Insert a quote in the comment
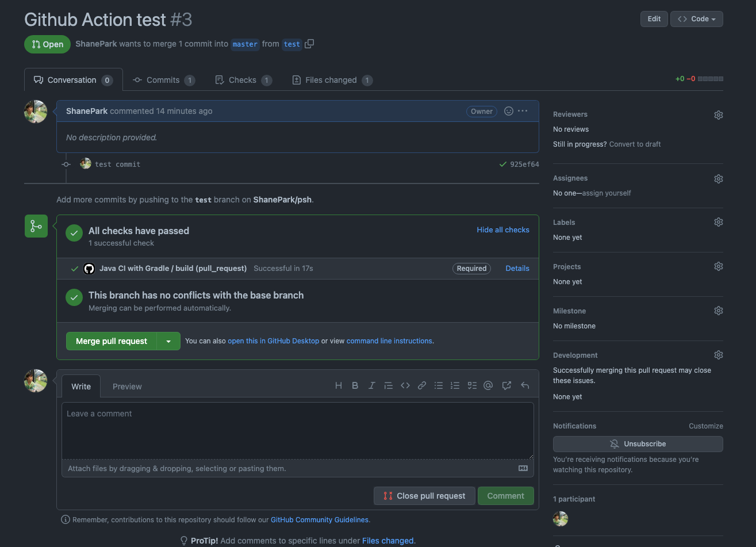 coord(388,385)
